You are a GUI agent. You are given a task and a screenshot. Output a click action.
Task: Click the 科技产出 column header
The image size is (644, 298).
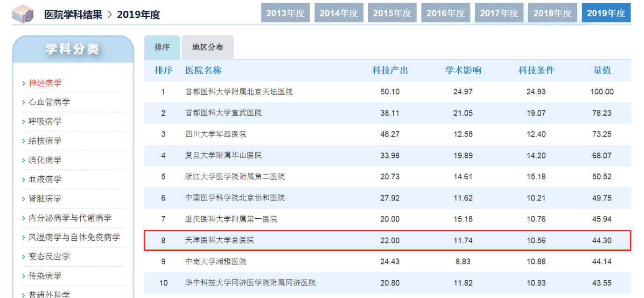tap(390, 70)
